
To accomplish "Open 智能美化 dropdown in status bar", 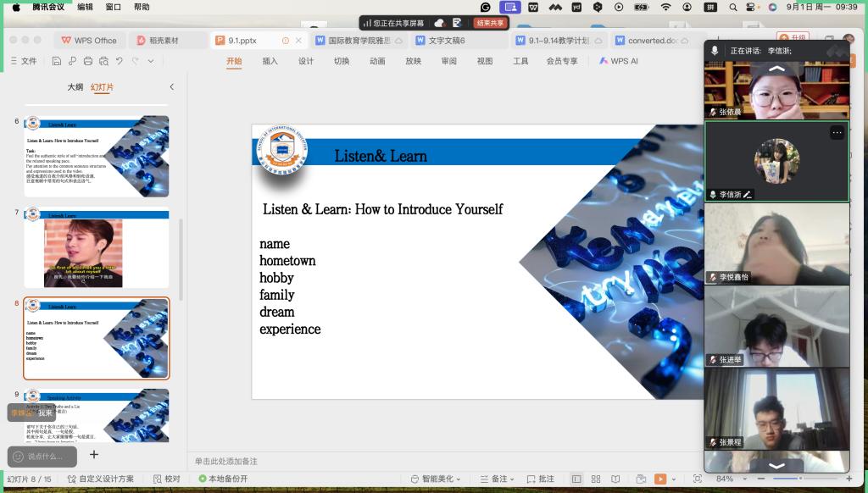I will [436, 479].
